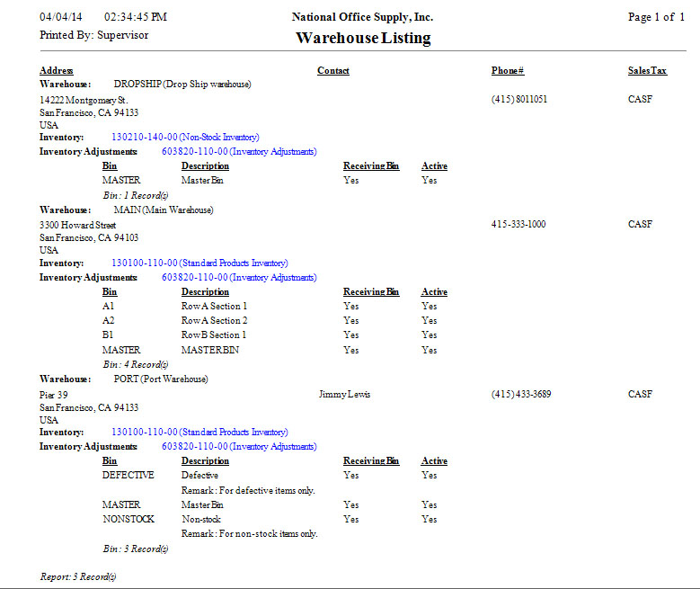Open PORT warehouse Standard Products Inventory link

coord(199,433)
